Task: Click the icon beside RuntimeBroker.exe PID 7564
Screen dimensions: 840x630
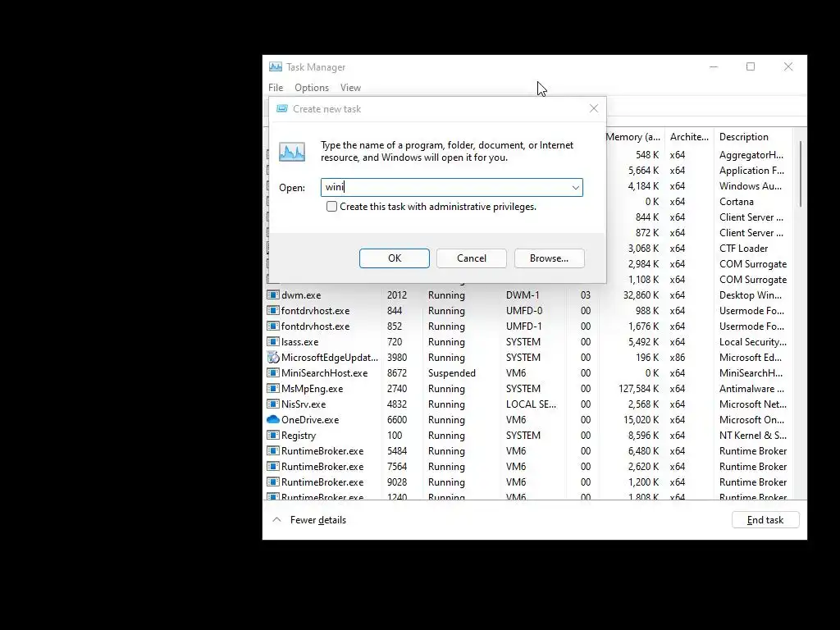Action: pyautogui.click(x=273, y=466)
